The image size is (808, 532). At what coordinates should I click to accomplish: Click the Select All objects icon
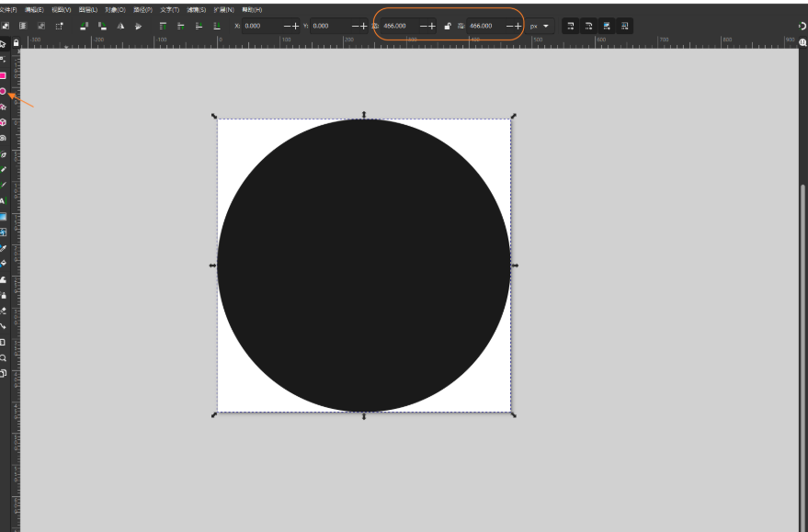[x=6, y=26]
